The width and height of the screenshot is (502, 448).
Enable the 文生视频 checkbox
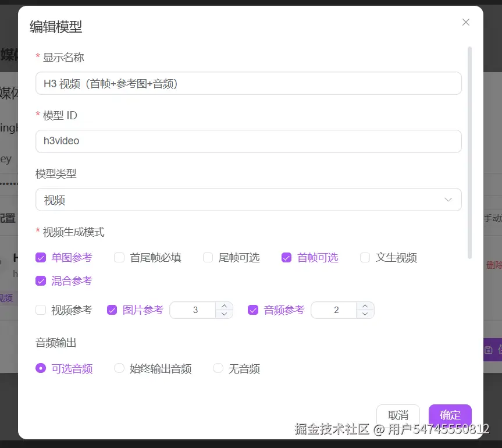(365, 258)
